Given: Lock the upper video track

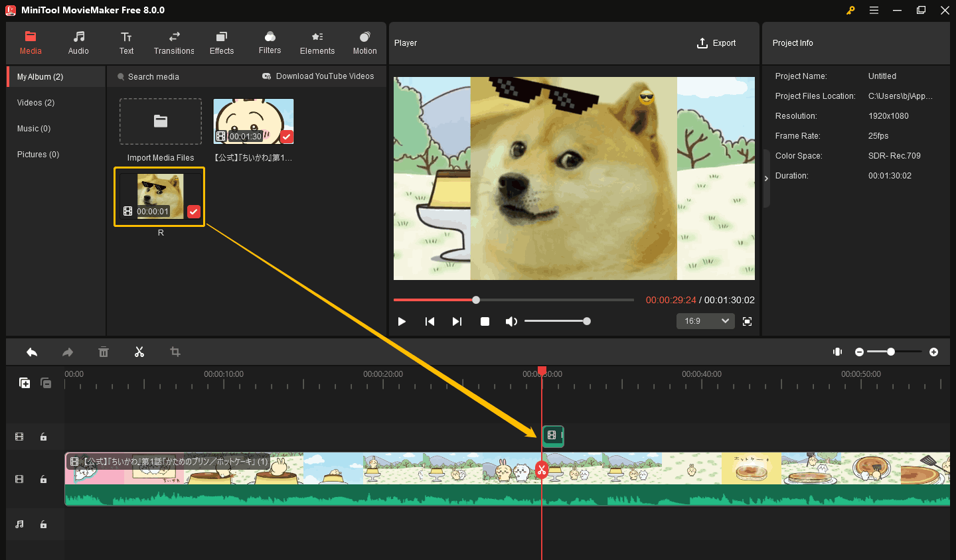Looking at the screenshot, I should (43, 437).
